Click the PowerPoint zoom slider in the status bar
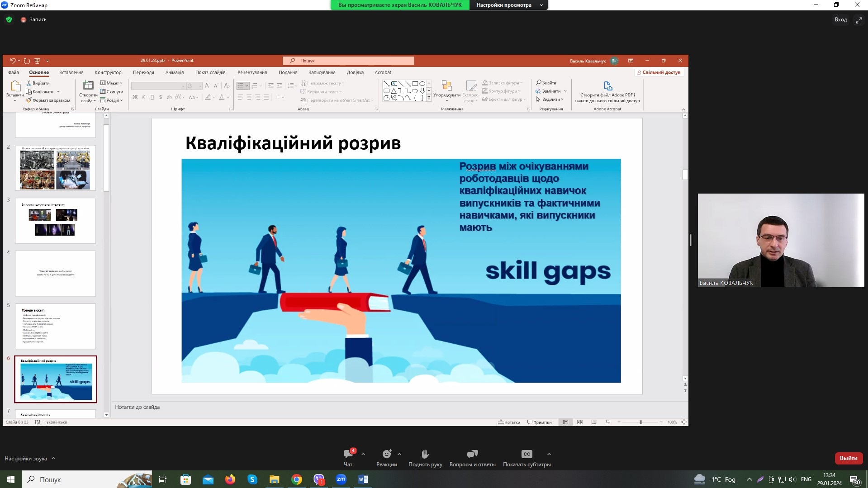Viewport: 868px width, 488px height. click(x=640, y=422)
